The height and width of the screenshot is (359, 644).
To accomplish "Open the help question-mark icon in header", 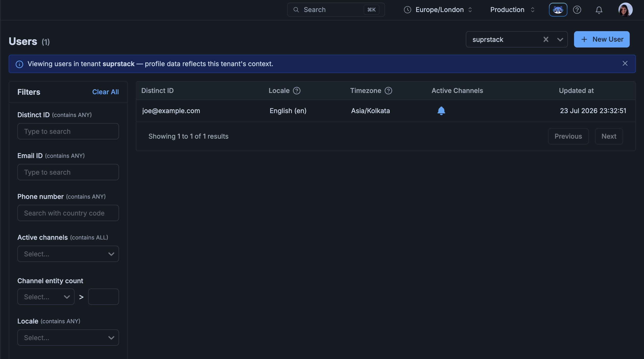I will pos(577,10).
